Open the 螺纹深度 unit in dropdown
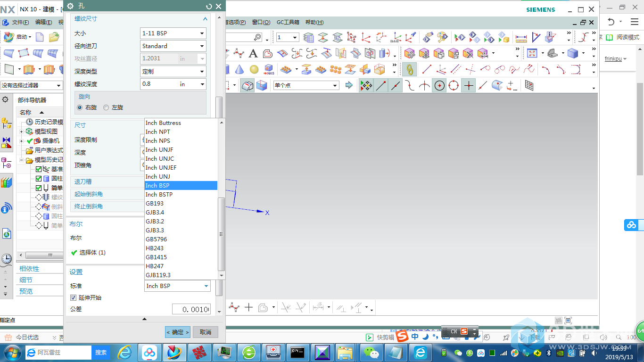This screenshot has width=644, height=362. 192,84
